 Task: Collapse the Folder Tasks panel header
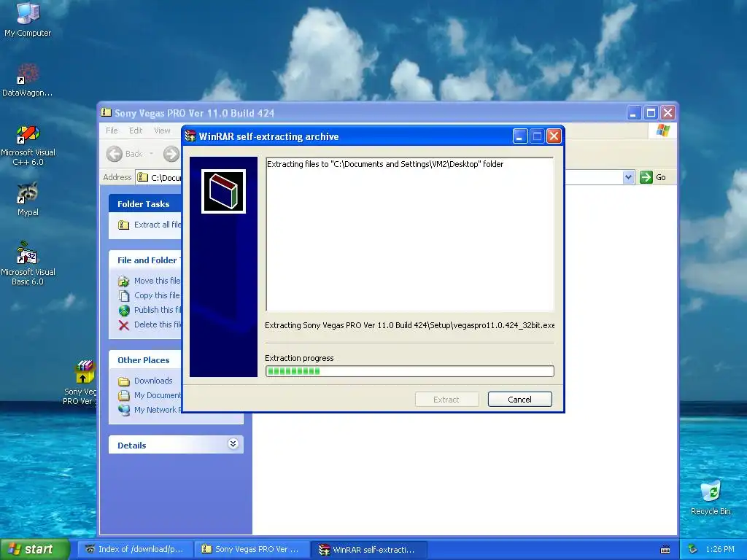[145, 204]
